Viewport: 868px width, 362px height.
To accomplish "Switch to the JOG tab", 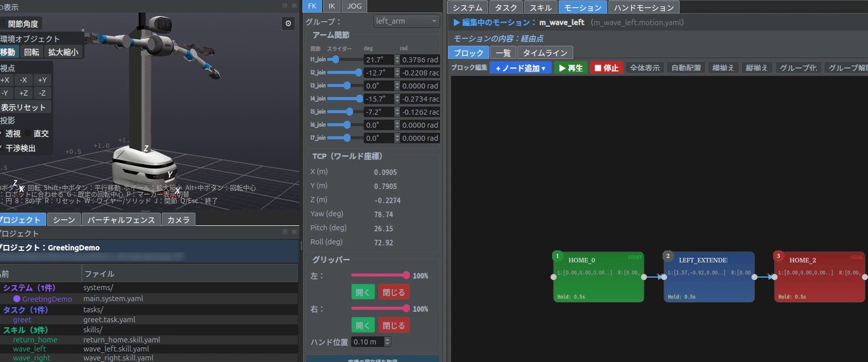I will 355,6.
